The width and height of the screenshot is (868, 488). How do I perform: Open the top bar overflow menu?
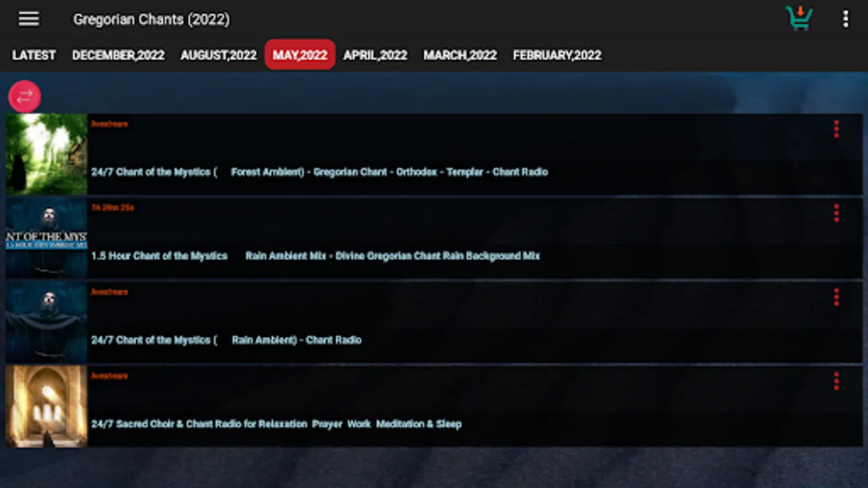click(x=845, y=19)
